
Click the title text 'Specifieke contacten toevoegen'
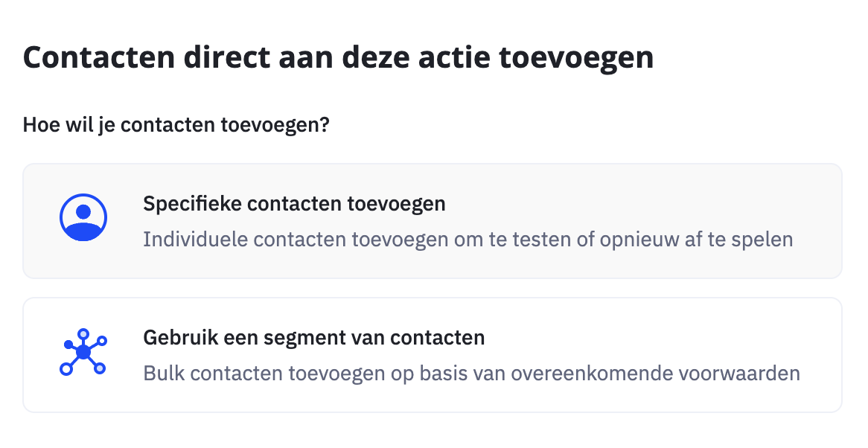[x=294, y=202]
